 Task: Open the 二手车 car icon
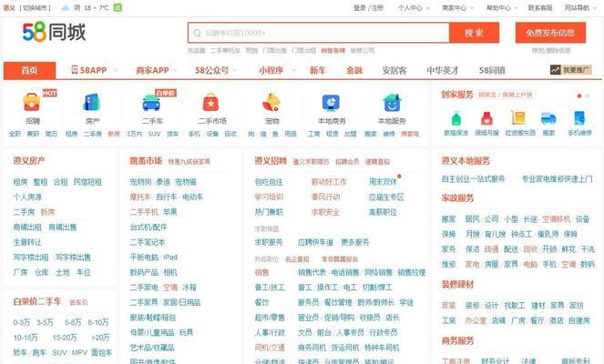coord(151,102)
